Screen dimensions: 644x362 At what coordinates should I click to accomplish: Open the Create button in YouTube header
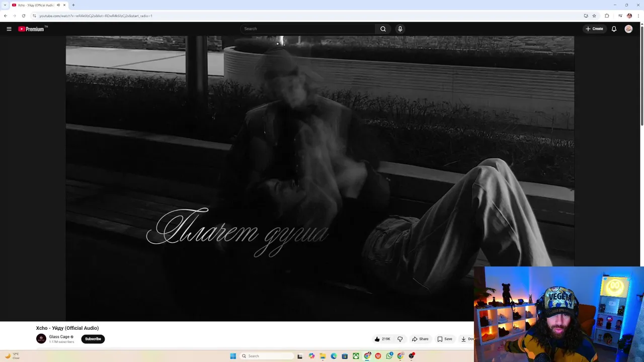tap(594, 29)
